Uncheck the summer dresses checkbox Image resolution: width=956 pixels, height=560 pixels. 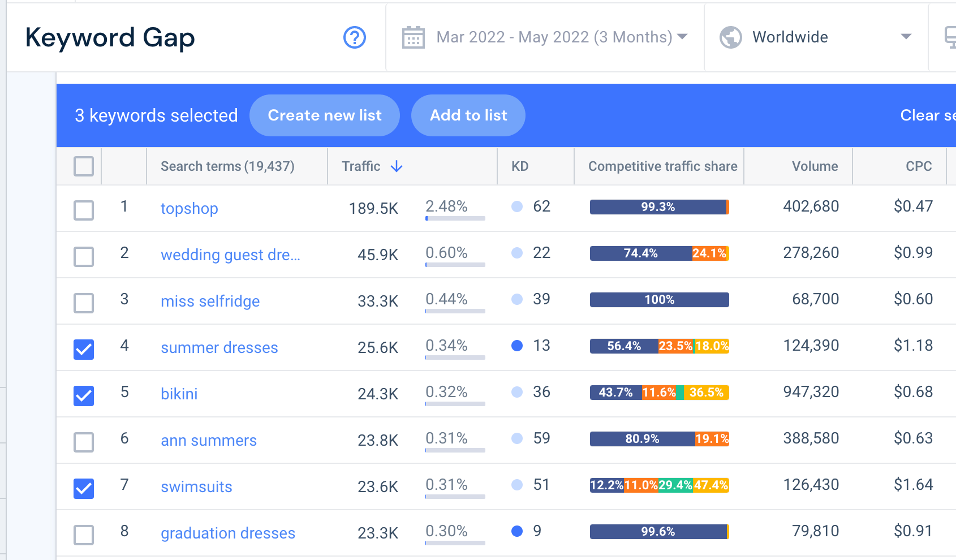(84, 350)
